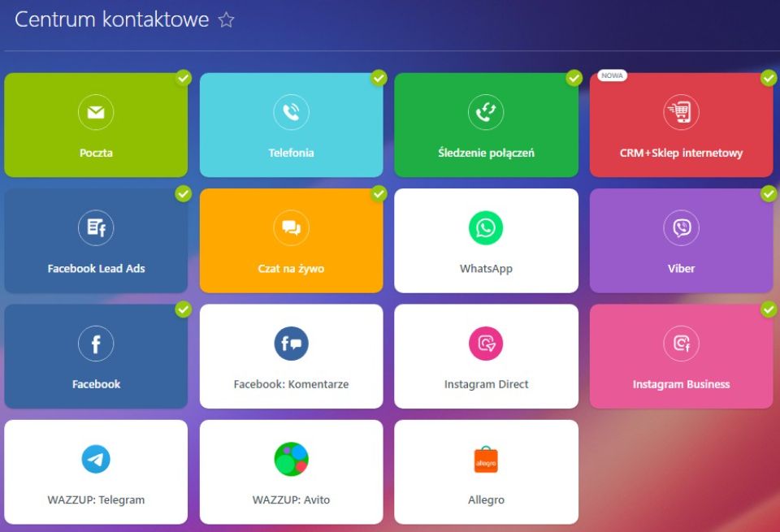Open the Allegro shopping bag icon
The height and width of the screenshot is (532, 780).
point(486,460)
